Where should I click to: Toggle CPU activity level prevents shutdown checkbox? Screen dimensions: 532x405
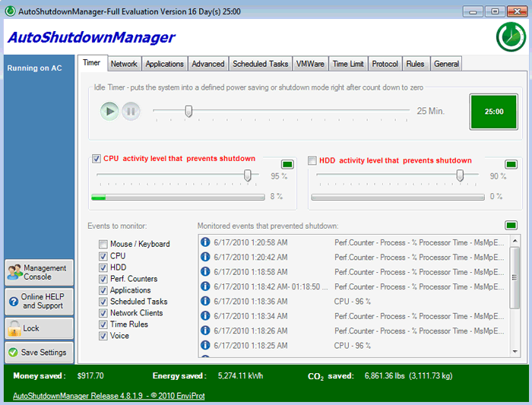[97, 158]
